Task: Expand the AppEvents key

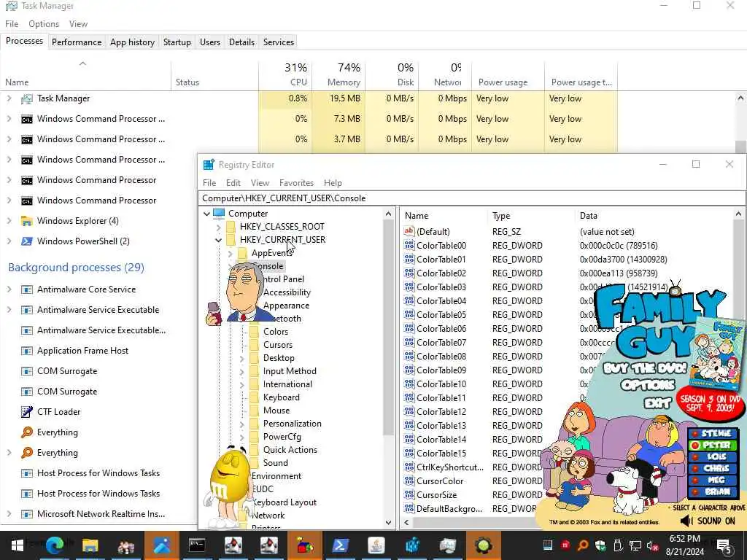Action: click(231, 253)
